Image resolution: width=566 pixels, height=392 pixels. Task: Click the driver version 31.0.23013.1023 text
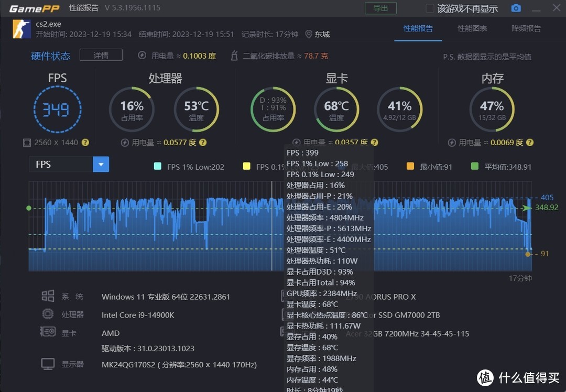click(x=148, y=349)
